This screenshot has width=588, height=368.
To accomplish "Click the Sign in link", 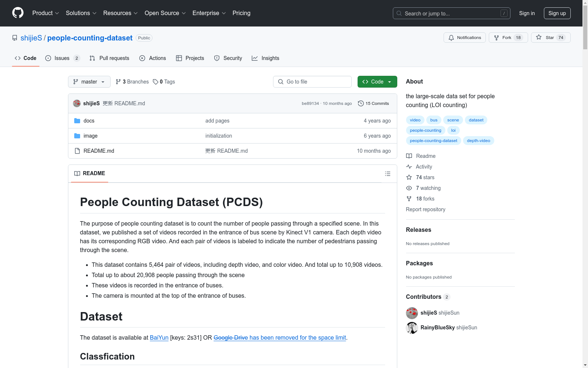I will click(527, 13).
